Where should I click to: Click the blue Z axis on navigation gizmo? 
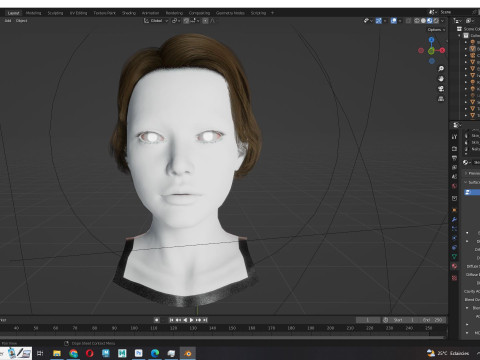pyautogui.click(x=431, y=40)
